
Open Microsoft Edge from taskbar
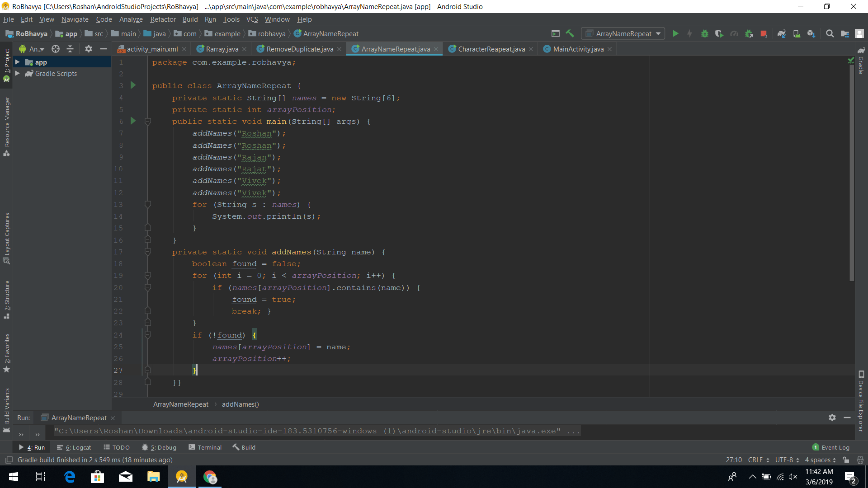(x=70, y=477)
